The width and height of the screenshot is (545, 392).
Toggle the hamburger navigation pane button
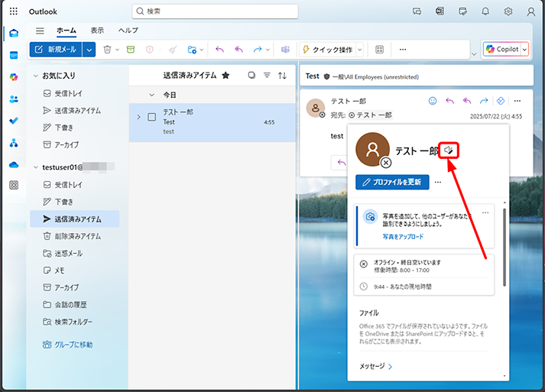pos(40,31)
